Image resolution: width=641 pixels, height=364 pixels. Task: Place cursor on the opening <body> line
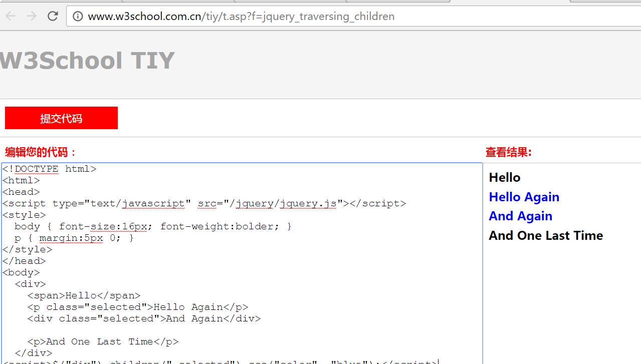(x=21, y=272)
